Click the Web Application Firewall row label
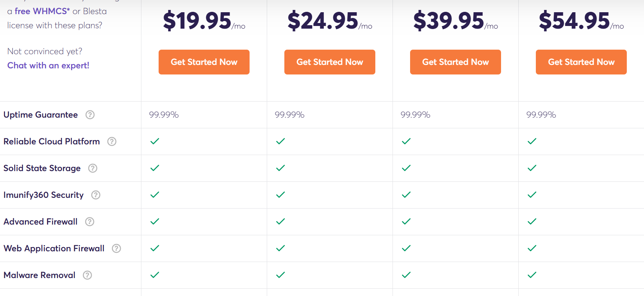 (54, 248)
